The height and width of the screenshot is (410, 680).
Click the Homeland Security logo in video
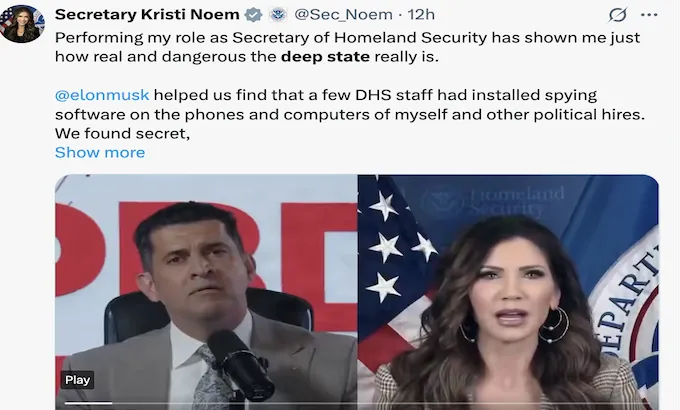pos(493,202)
